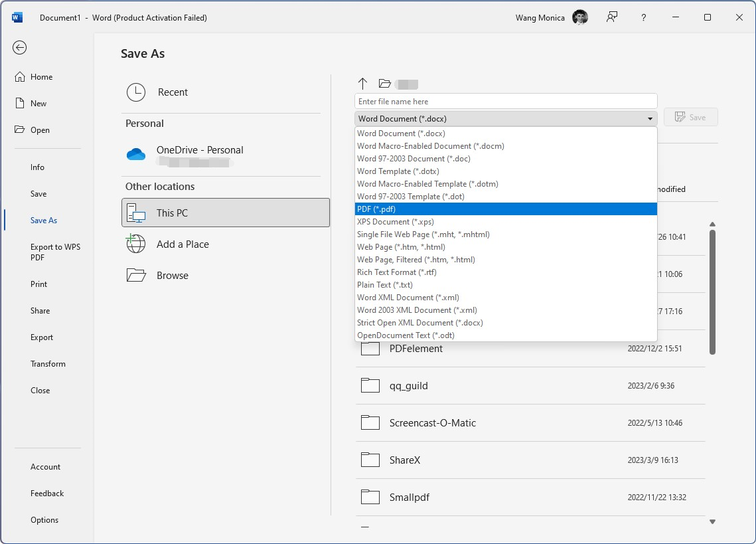Click the back arrow to exit Backstage

click(19, 47)
